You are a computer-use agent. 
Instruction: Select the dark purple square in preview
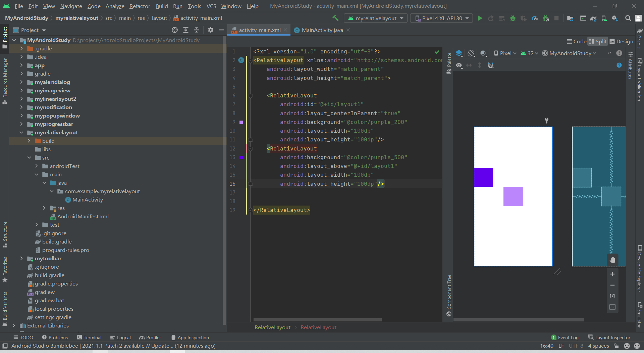483,177
